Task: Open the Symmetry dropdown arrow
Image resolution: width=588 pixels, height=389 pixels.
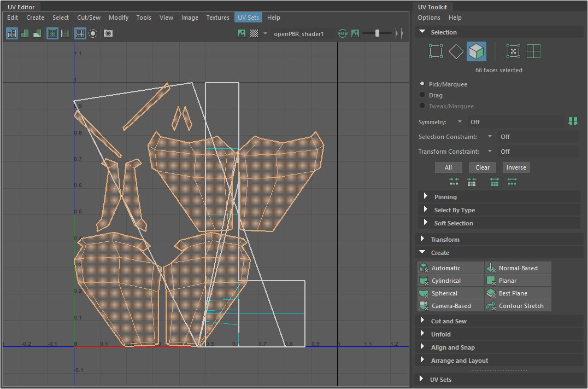Action: coord(460,122)
